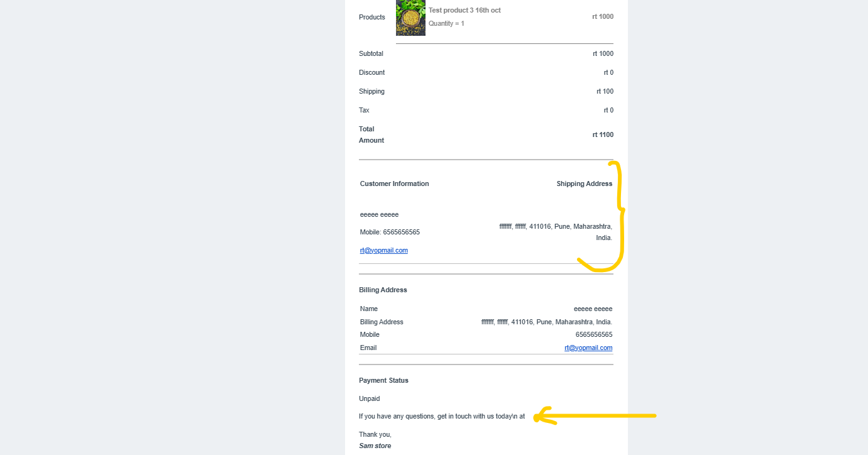Screen dimensions: 868x455
Task: Click the Payment Status heading
Action: click(383, 380)
